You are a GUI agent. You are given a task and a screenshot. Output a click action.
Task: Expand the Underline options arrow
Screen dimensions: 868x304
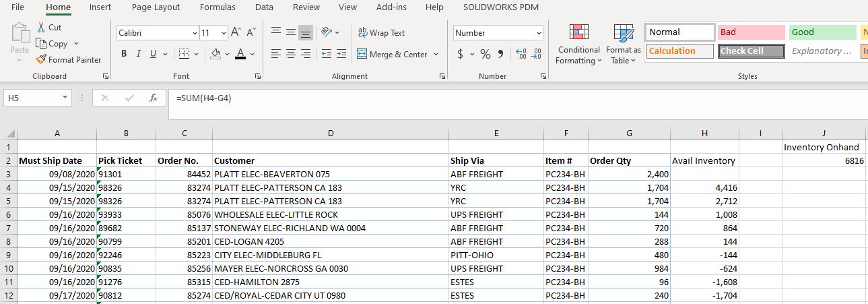click(x=165, y=54)
